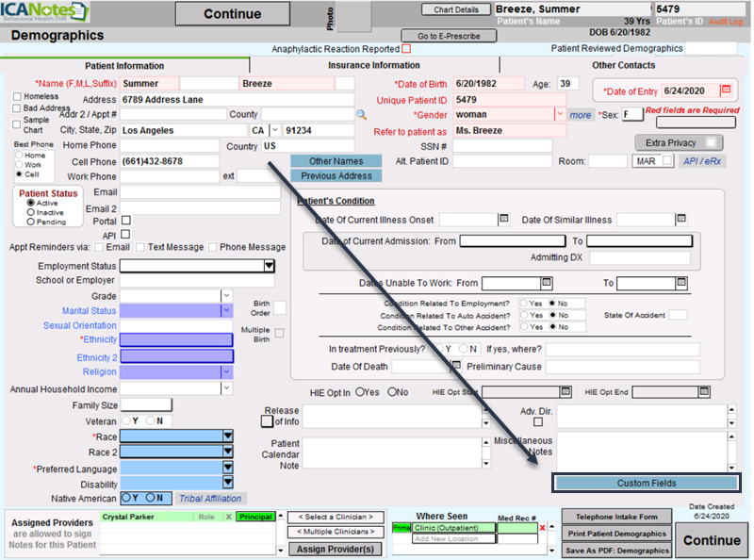Open calendar for Dates Unable To Work From

pos(547,283)
